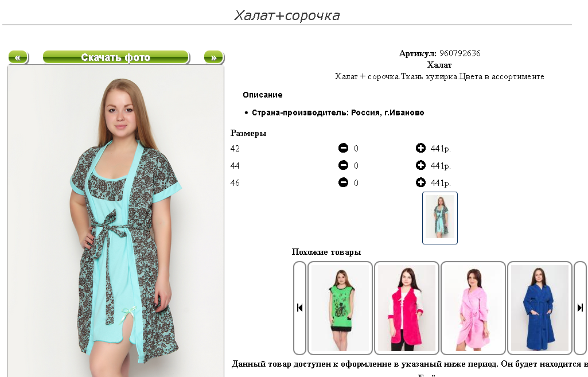588x377 pixels.
Task: Click the 441р. price for size 42
Action: 441,149
